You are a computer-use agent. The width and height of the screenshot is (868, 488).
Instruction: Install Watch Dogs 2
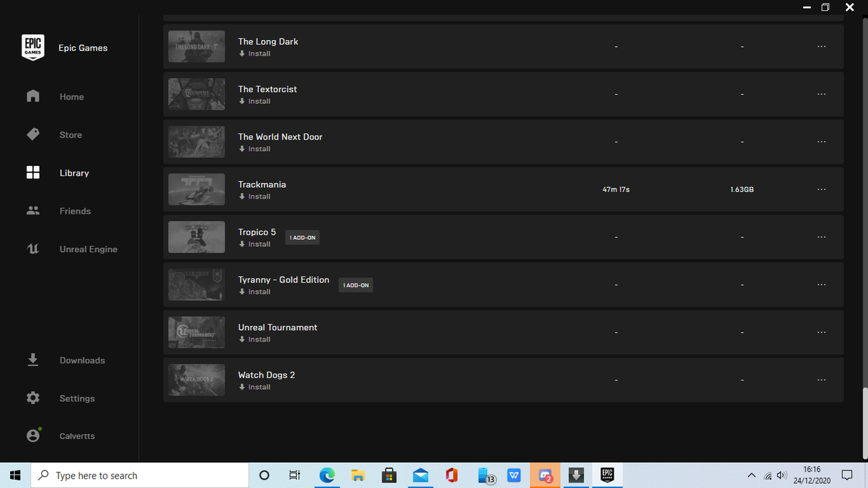pyautogui.click(x=254, y=387)
